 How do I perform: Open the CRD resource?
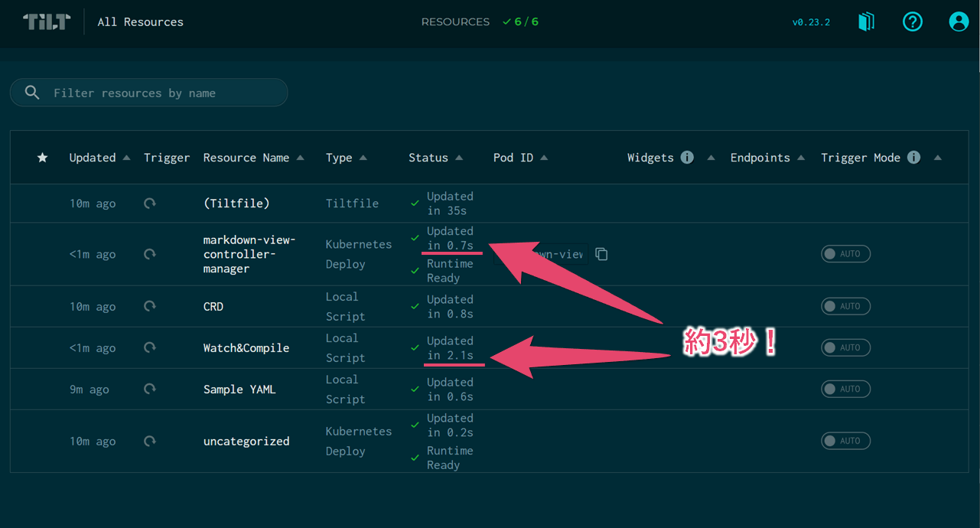(x=213, y=306)
